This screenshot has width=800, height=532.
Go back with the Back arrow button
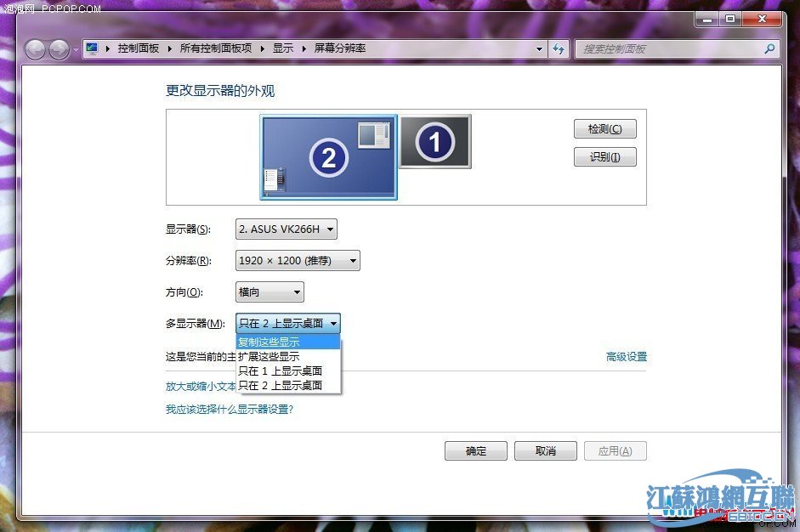click(35, 49)
